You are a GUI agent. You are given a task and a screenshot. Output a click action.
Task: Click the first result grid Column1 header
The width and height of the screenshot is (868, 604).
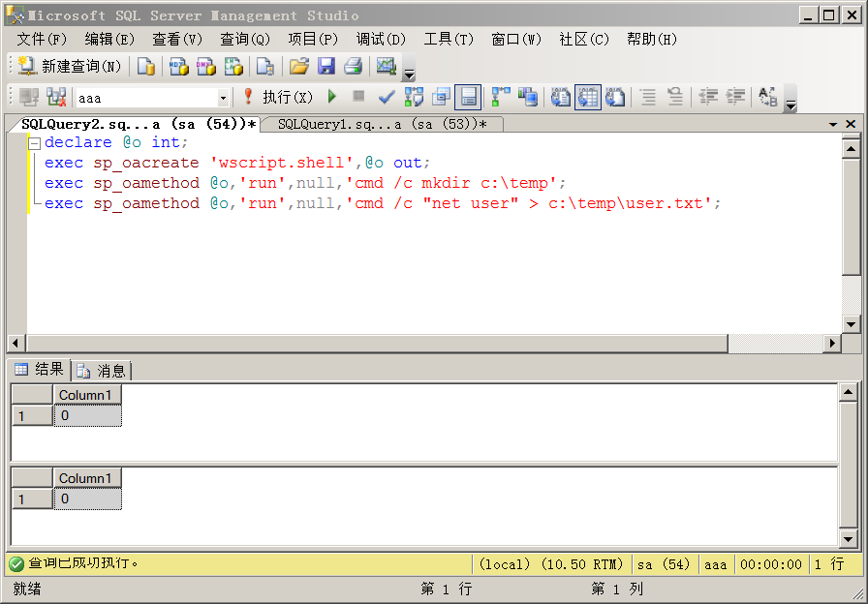(87, 395)
